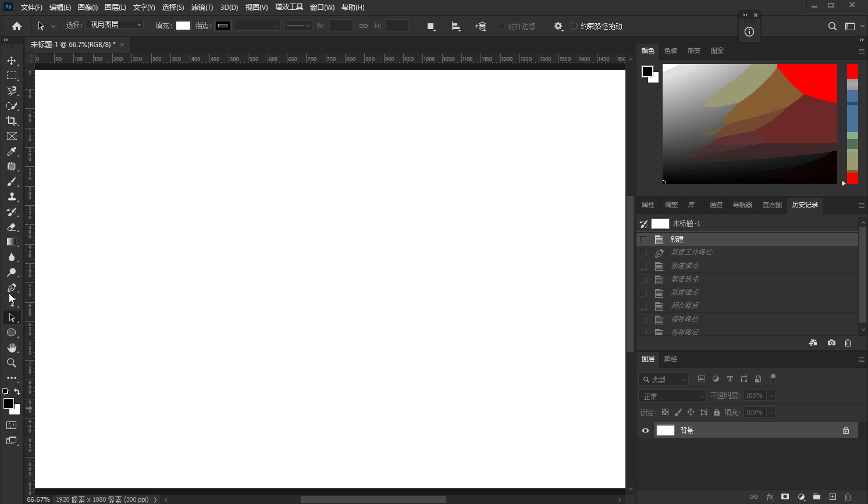The width and height of the screenshot is (868, 504).
Task: Select the Gradient tool
Action: (12, 242)
